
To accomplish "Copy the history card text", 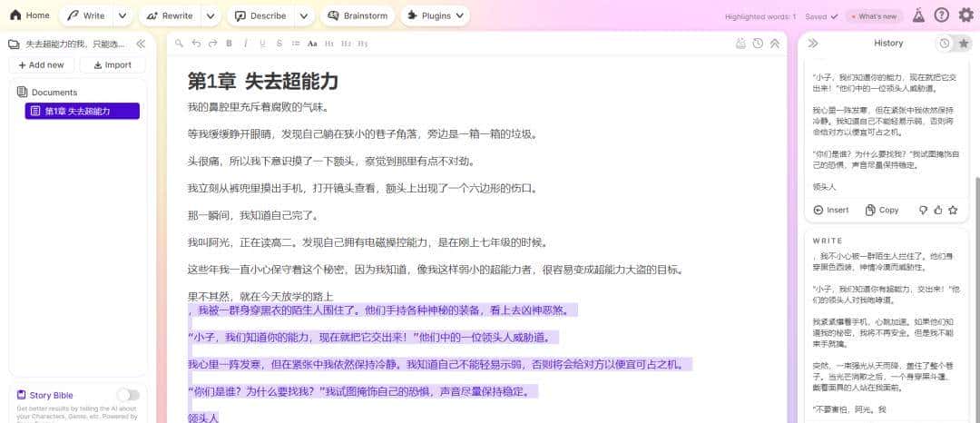I will (882, 210).
